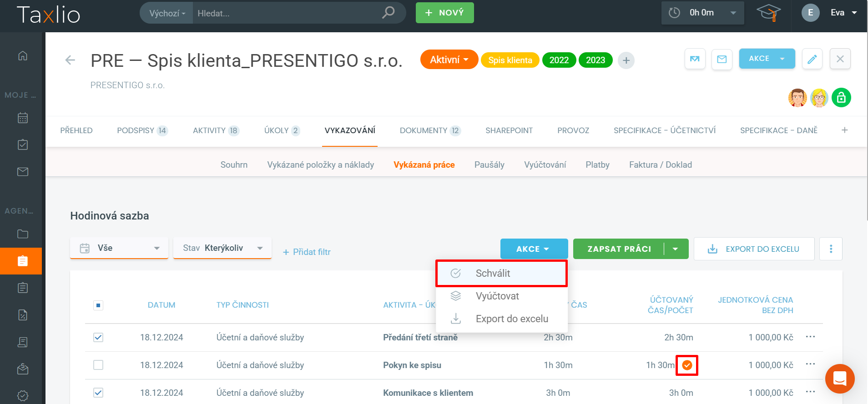Open row menu for Předání třetí straně
This screenshot has width=868, height=404.
[810, 337]
